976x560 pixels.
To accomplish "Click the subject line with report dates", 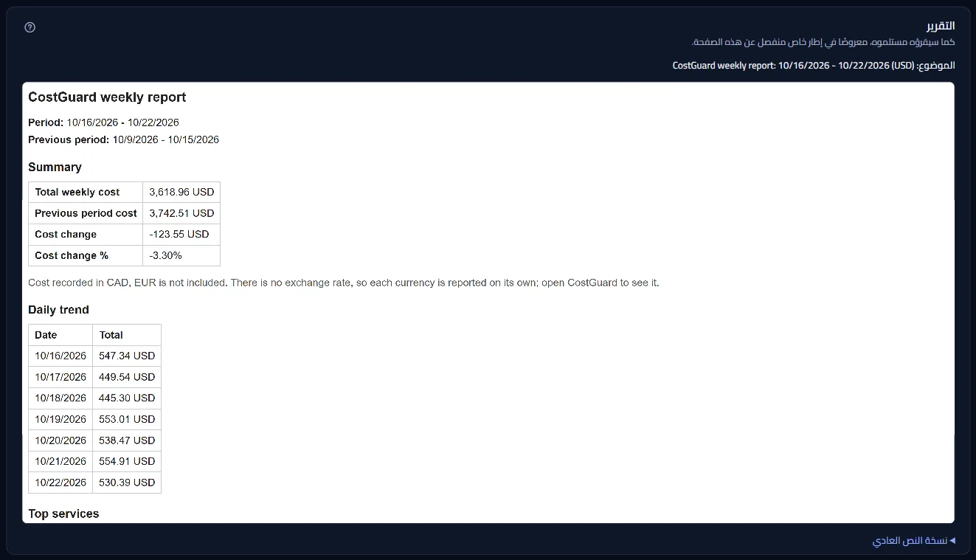I will coord(814,65).
